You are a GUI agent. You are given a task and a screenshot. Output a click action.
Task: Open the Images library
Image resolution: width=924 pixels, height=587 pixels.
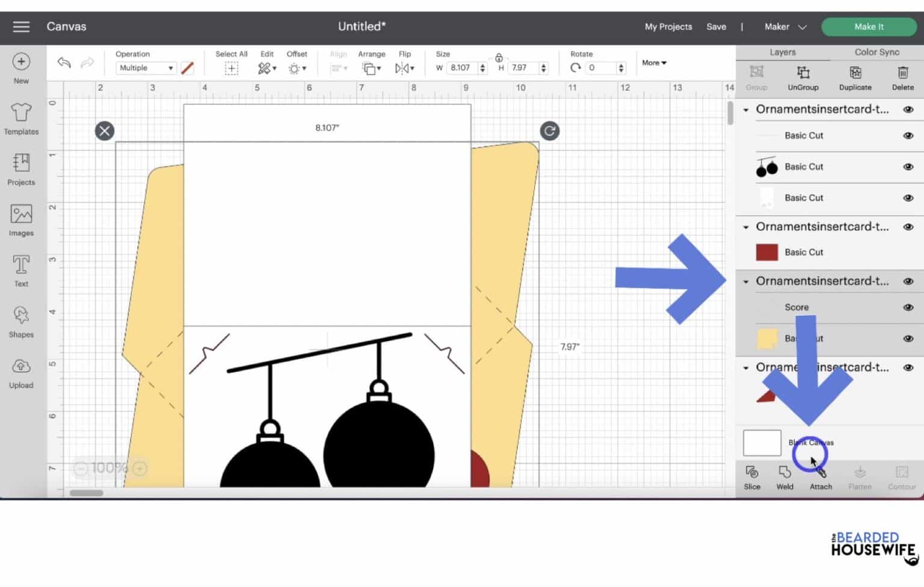point(21,220)
